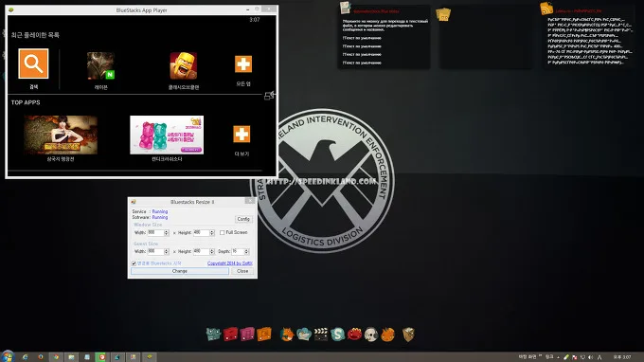644x362 pixels.
Task: Open the Windows Start orb
Action: coord(8,356)
